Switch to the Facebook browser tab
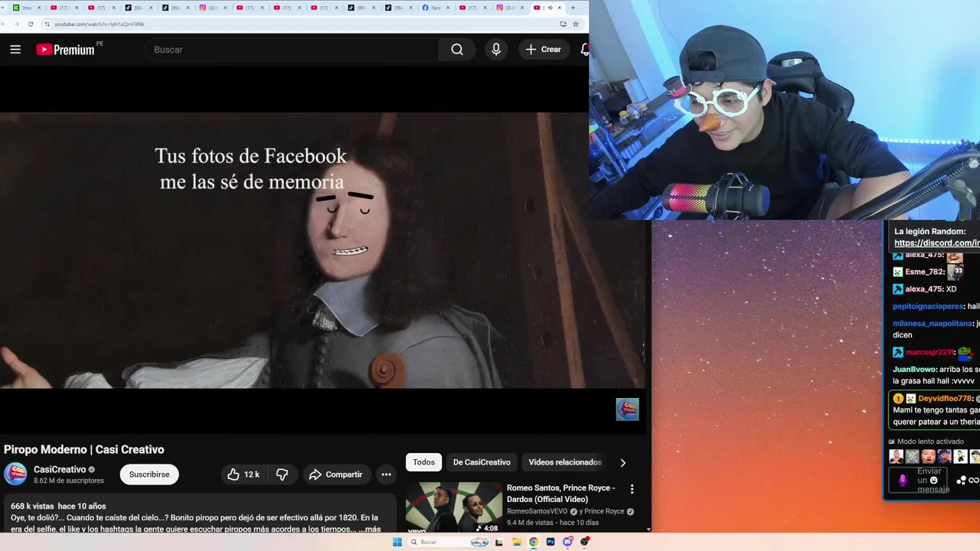Screen dimensions: 980x551 pyautogui.click(x=435, y=8)
